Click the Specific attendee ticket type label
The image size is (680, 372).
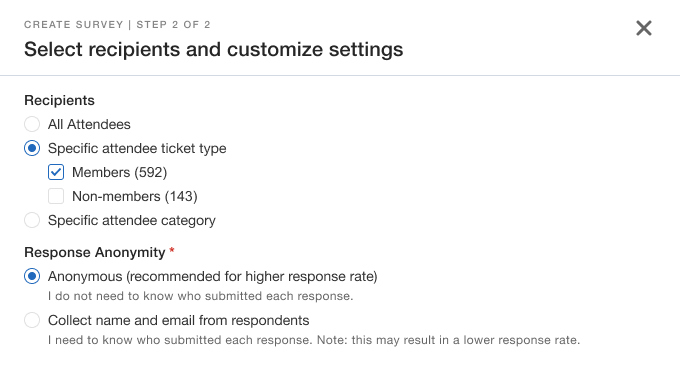(x=137, y=148)
